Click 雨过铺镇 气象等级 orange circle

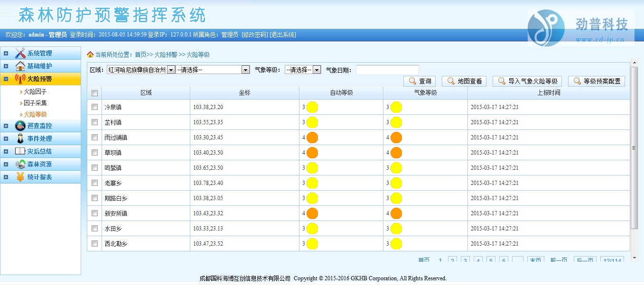pos(396,138)
